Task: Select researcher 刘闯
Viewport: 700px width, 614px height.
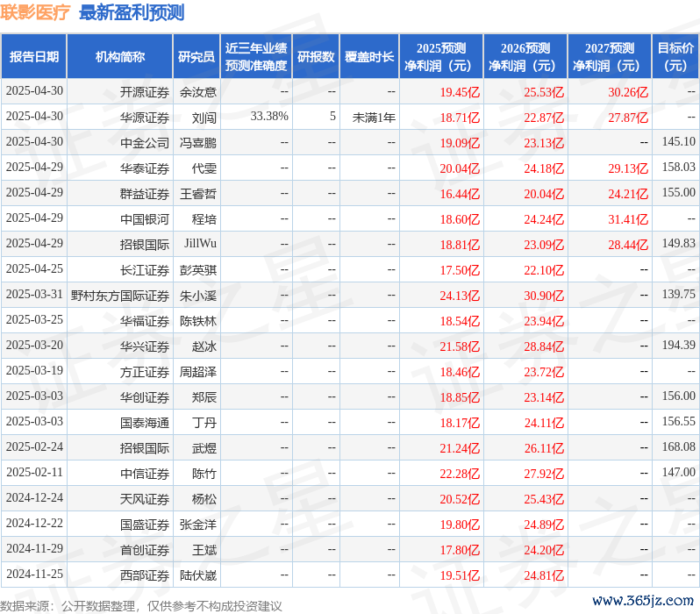Action: [204, 118]
